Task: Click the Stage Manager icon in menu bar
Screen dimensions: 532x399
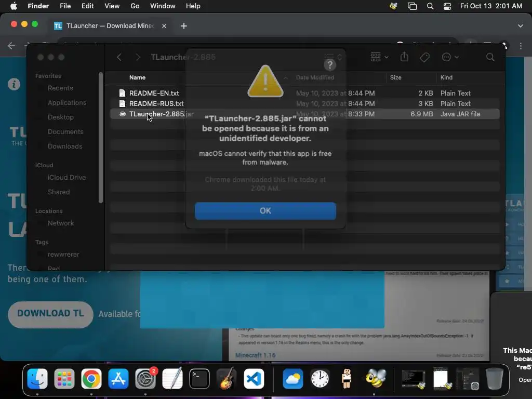Action: click(x=412, y=6)
